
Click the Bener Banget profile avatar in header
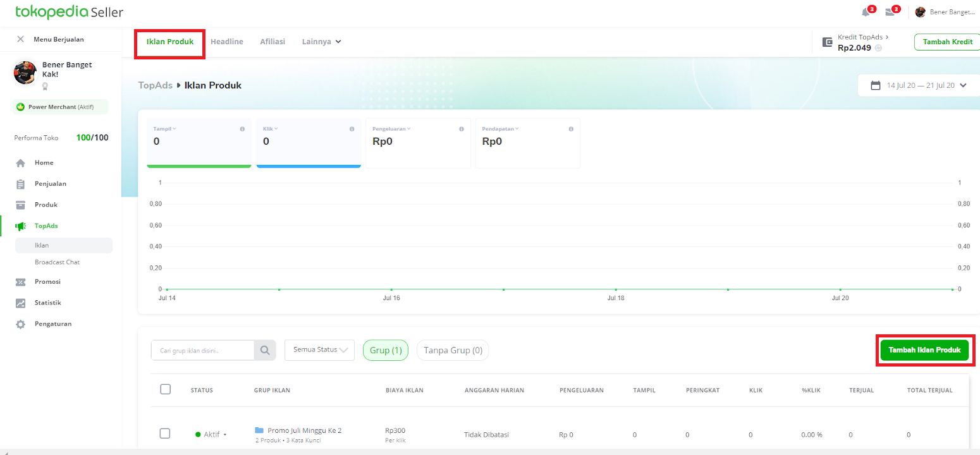920,12
